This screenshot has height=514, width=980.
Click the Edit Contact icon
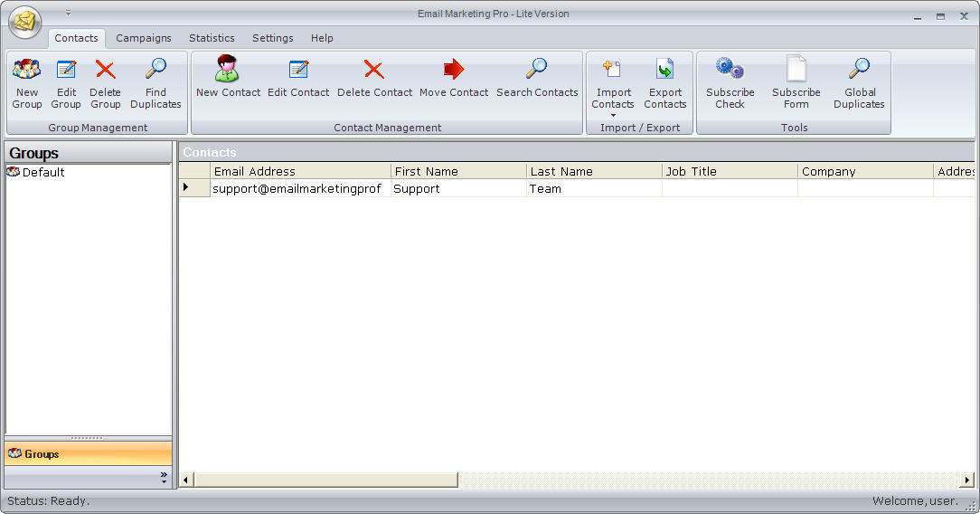coord(298,69)
